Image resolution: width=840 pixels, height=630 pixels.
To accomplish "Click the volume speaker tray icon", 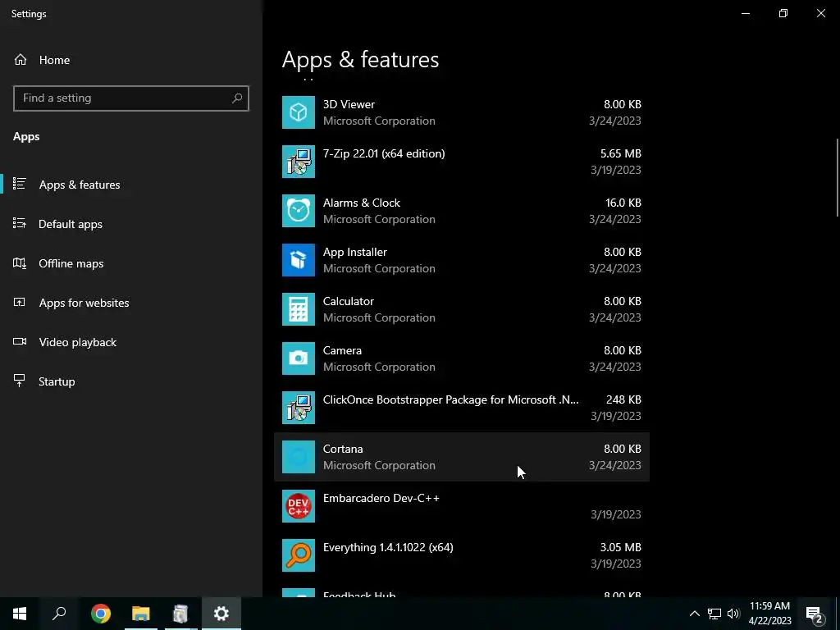I will pos(733,614).
